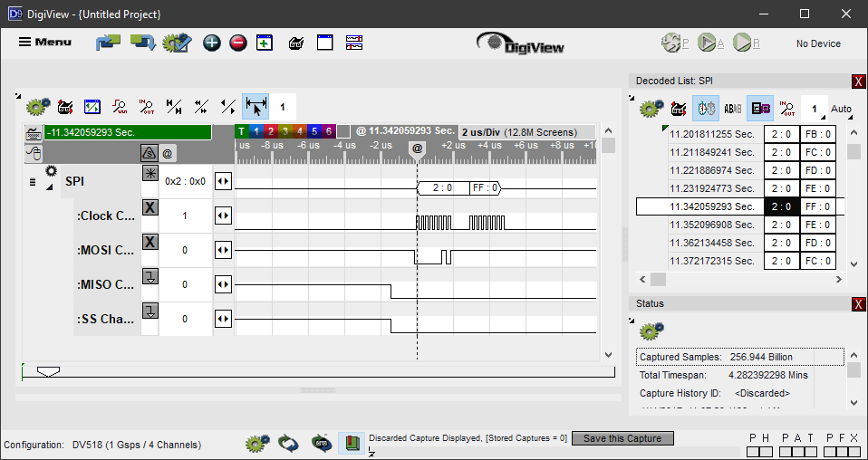Image resolution: width=868 pixels, height=460 pixels.
Task: Click the green time position field
Action: [127, 132]
